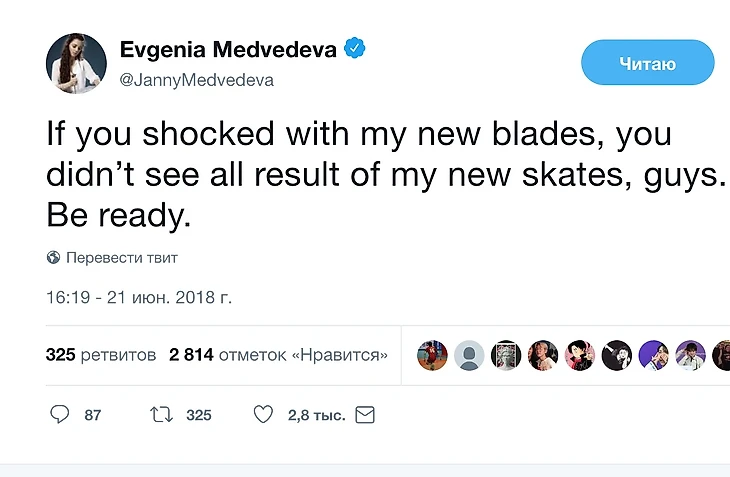Open the marble statue bust liker avatar

click(x=506, y=355)
